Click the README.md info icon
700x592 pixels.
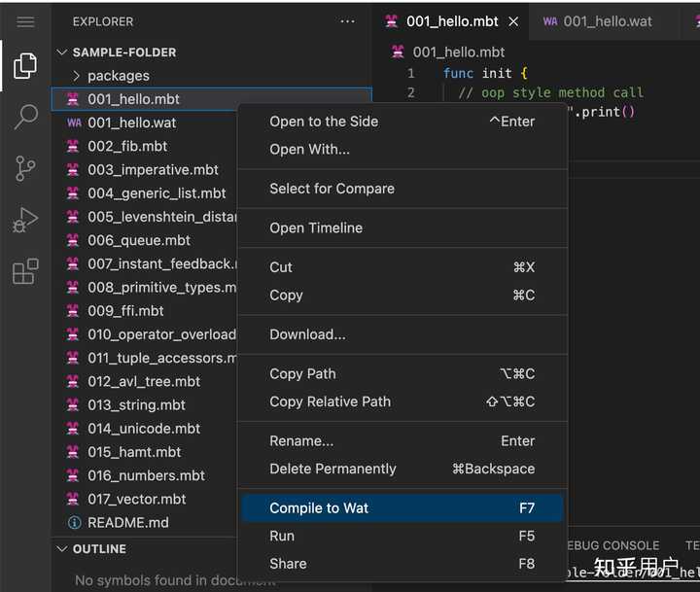(x=74, y=523)
